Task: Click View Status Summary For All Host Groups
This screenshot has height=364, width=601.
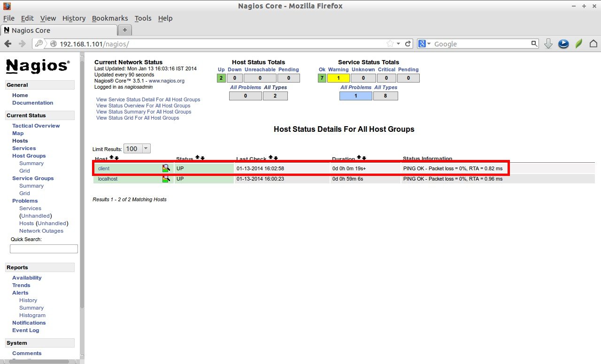Action: (144, 112)
